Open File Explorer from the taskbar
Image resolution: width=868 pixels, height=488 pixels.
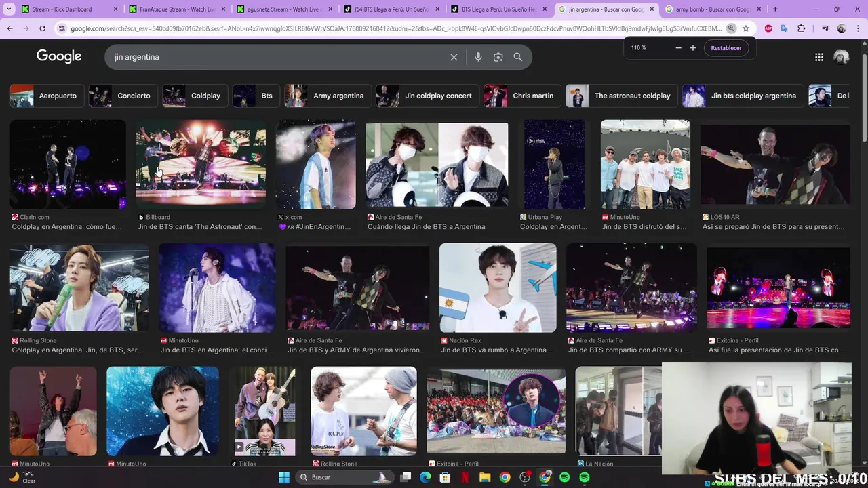[x=485, y=477]
